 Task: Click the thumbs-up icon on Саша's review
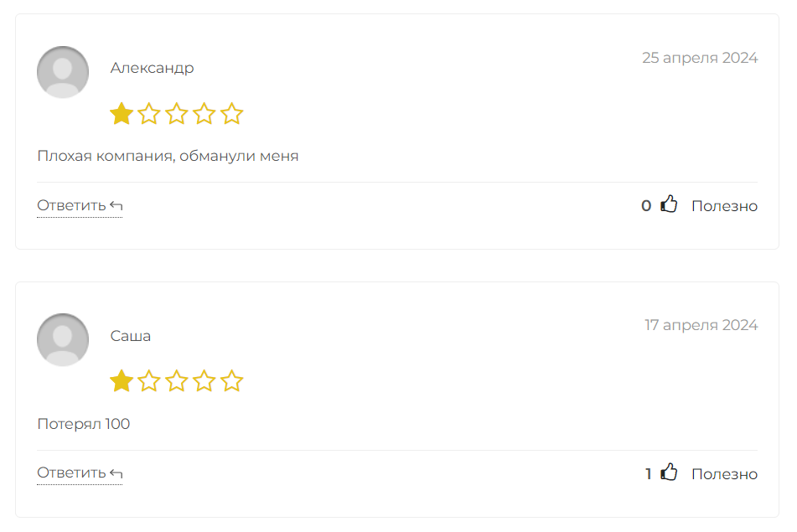tap(669, 473)
